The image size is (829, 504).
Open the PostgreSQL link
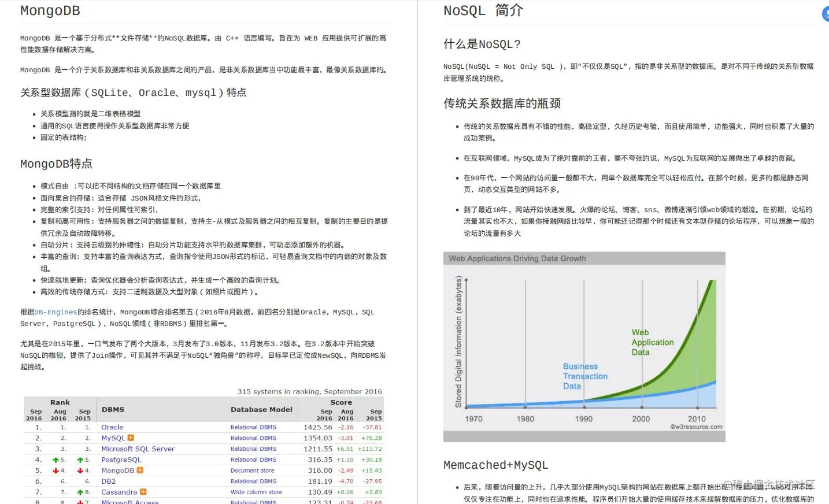point(121,459)
